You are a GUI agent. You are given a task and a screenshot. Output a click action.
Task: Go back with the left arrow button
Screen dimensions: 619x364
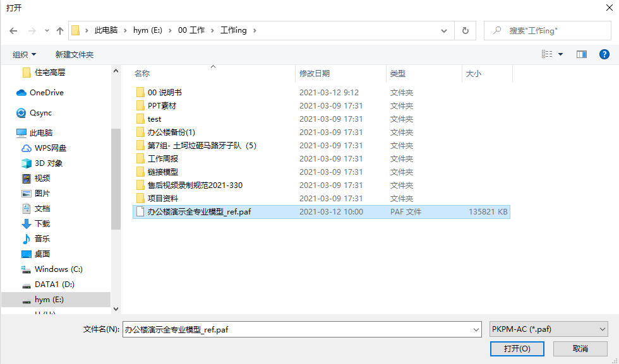coord(13,31)
